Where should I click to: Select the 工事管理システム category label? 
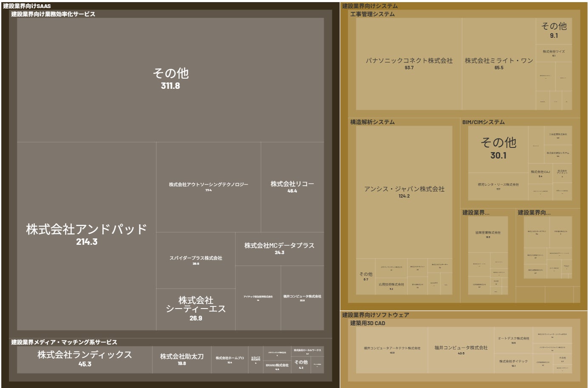[x=373, y=14]
